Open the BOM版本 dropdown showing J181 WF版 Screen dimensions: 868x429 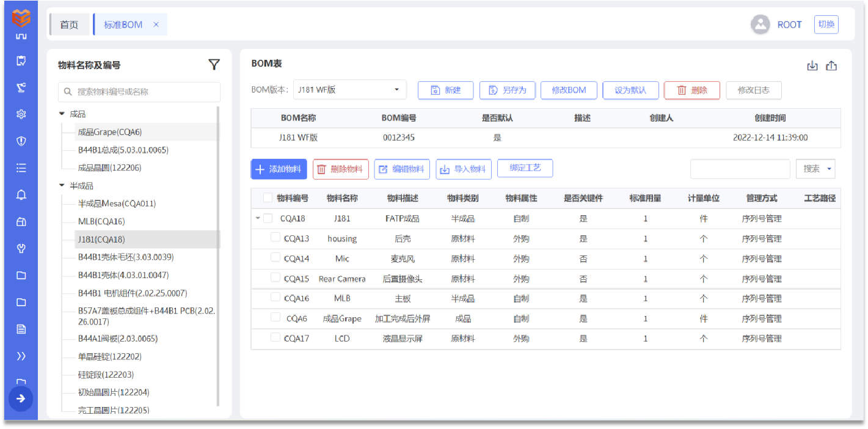pos(350,90)
